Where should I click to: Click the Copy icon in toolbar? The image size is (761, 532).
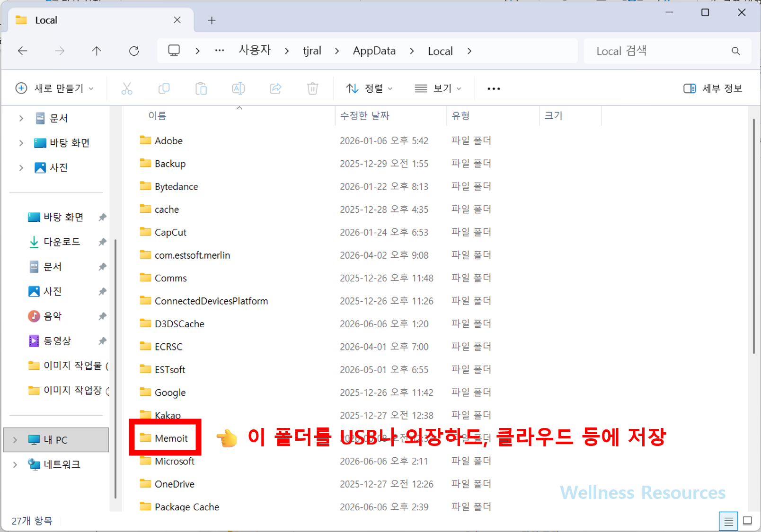coord(164,88)
